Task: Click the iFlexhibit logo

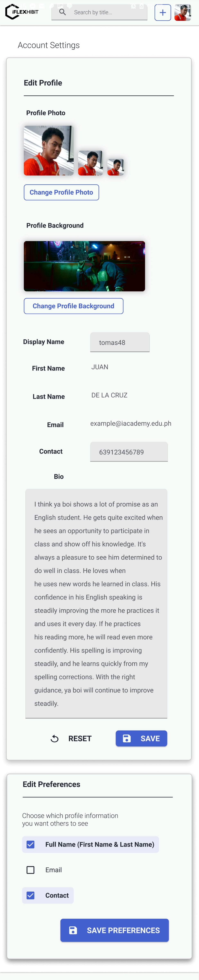Action: click(22, 12)
